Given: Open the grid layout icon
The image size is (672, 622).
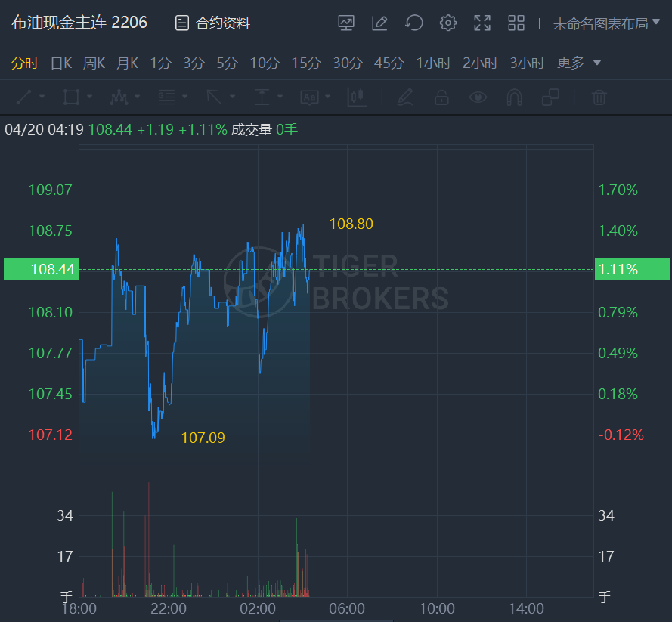Looking at the screenshot, I should (x=516, y=23).
